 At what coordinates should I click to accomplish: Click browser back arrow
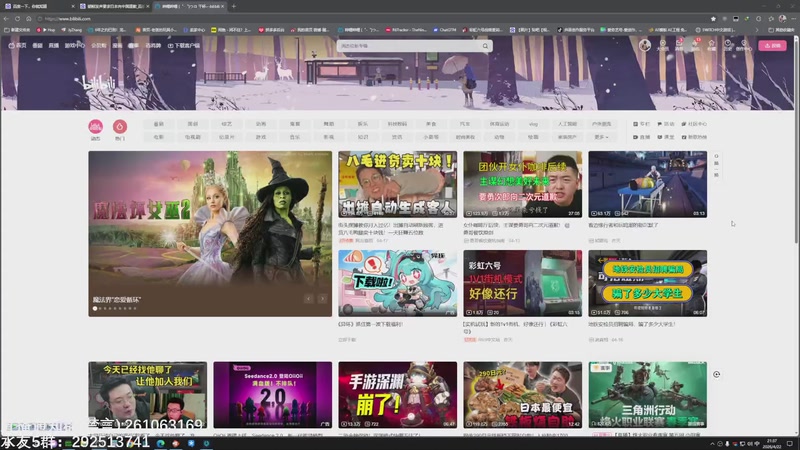coord(6,19)
